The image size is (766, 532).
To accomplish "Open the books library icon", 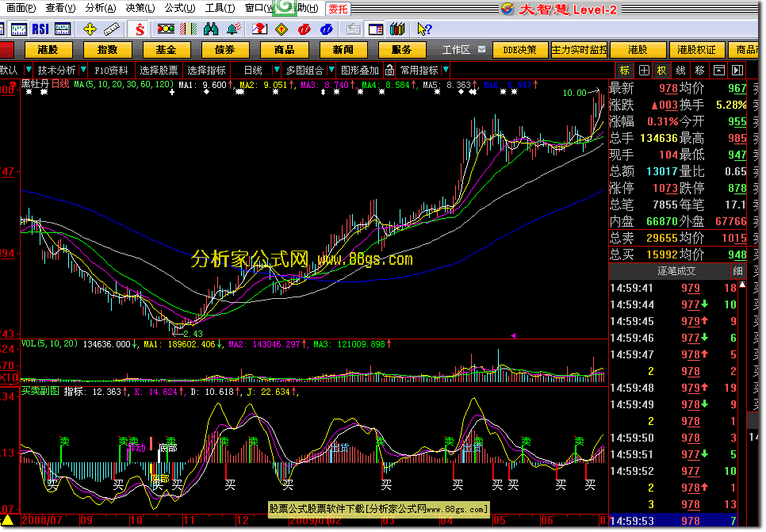I will pos(397,29).
